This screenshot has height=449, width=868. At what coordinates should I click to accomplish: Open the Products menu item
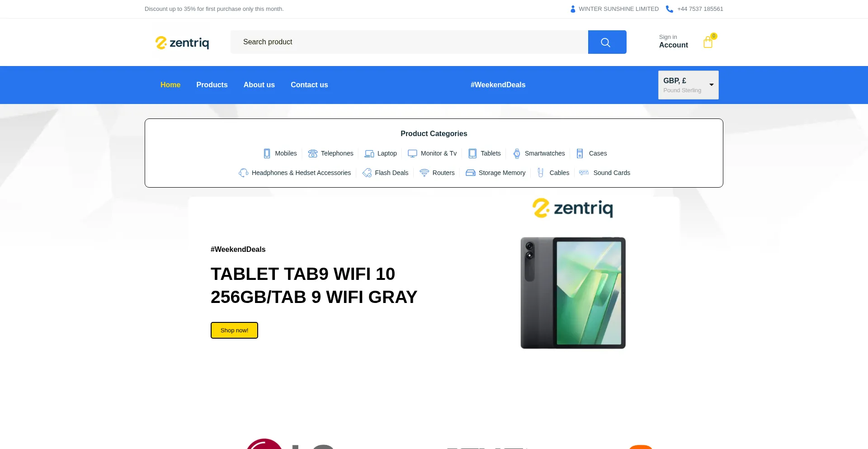(x=212, y=85)
